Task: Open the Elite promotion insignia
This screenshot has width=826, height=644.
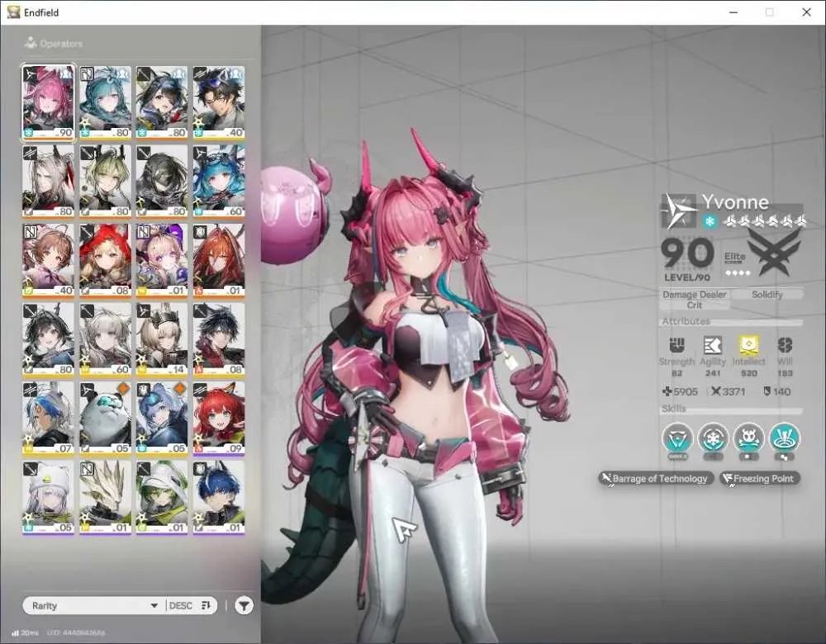Action: click(x=776, y=253)
